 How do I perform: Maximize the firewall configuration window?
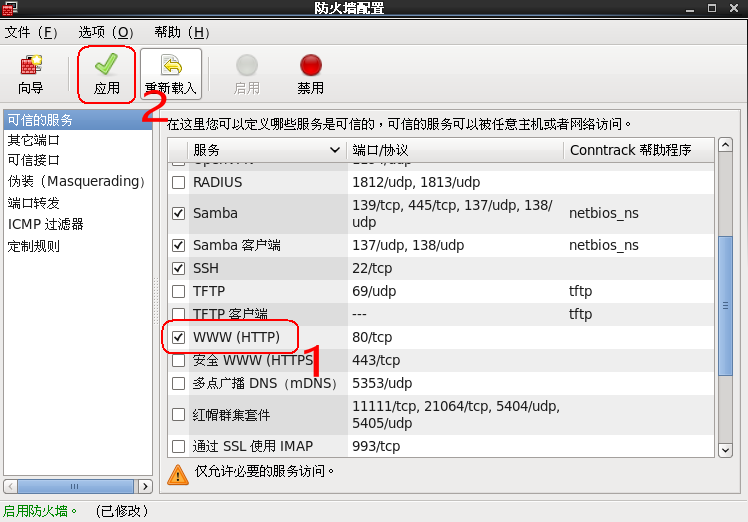click(712, 8)
